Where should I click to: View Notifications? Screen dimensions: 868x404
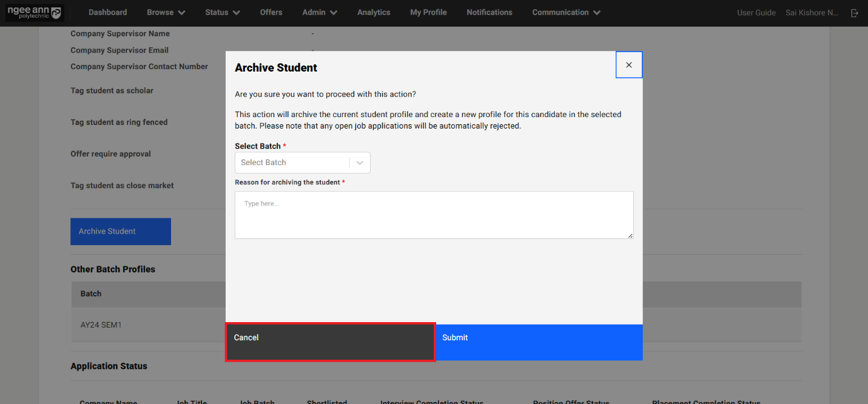click(x=489, y=12)
